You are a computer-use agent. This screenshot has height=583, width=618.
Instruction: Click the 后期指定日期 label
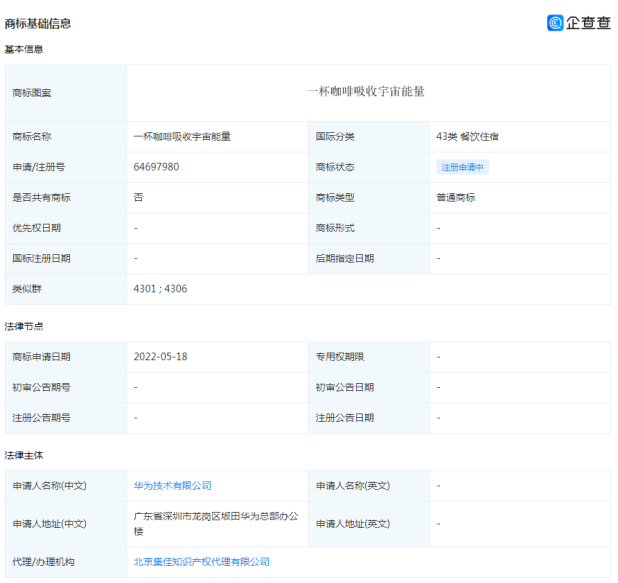coord(345,259)
